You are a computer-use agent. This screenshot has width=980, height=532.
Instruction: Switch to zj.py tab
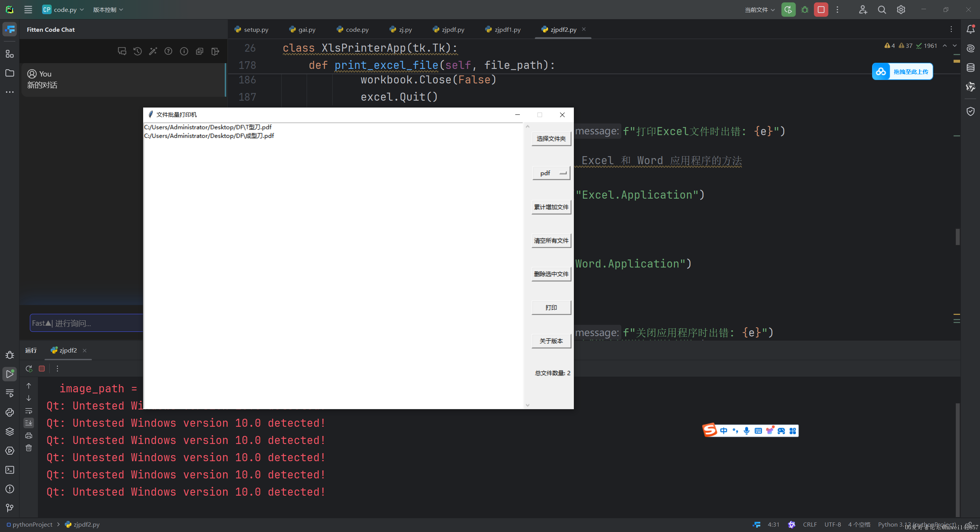pyautogui.click(x=401, y=29)
